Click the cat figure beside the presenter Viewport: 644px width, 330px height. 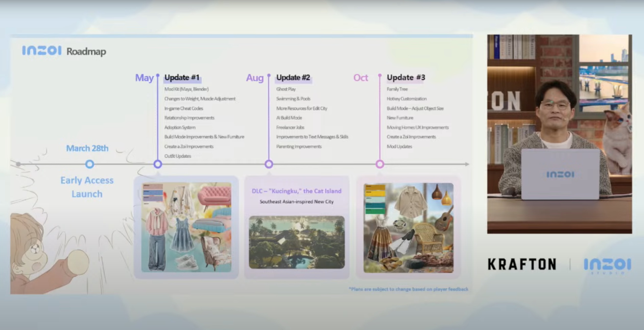coord(618,139)
